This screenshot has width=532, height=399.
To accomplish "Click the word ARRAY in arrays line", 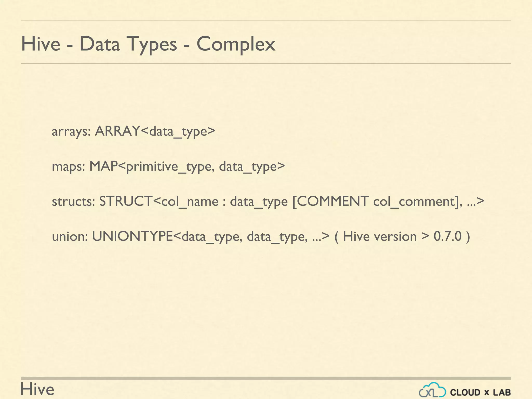I will pos(117,131).
